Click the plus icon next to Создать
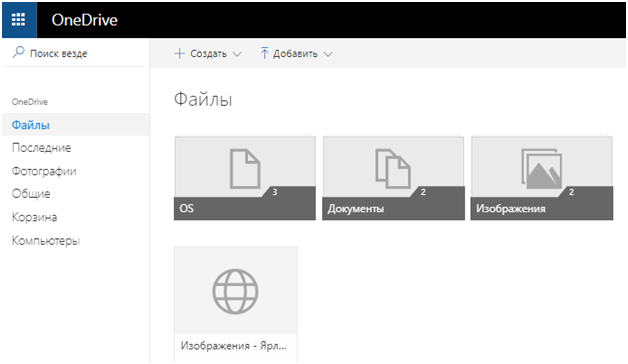This screenshot has height=364, width=628. 179,53
